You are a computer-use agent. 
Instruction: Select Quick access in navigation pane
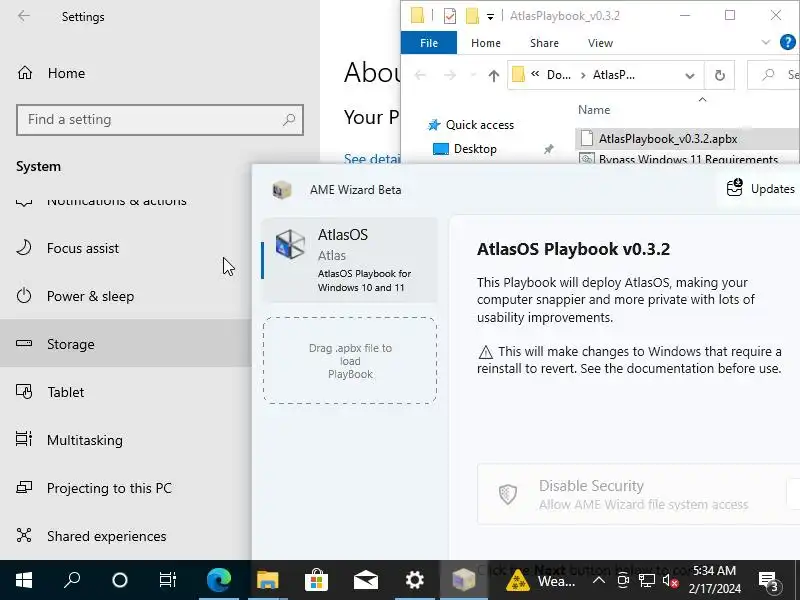pos(470,125)
